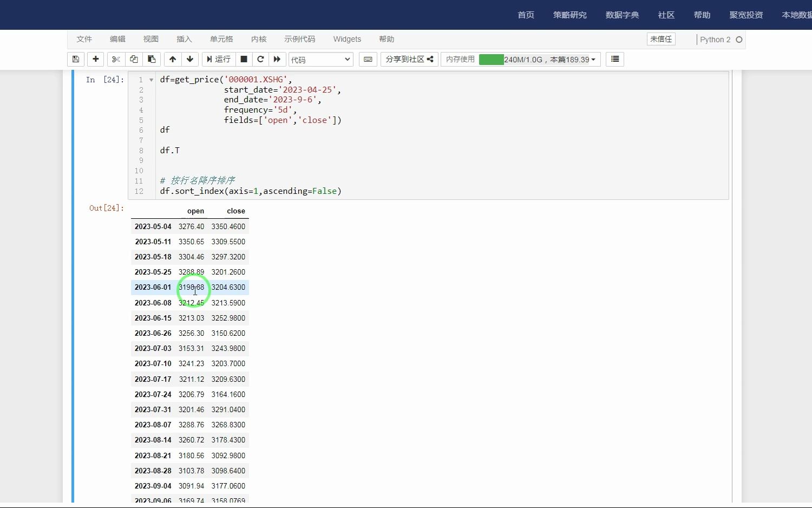Open the 文件 menu
The height and width of the screenshot is (508, 812).
click(x=84, y=39)
